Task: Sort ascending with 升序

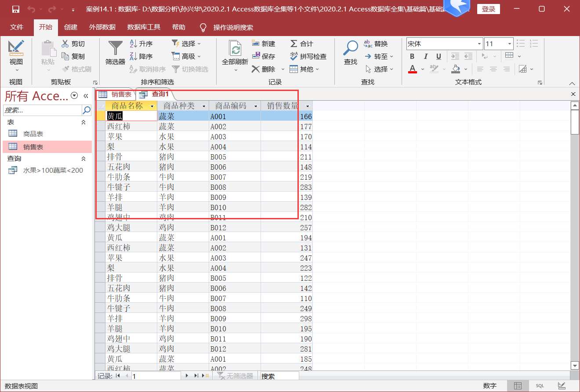Action: pyautogui.click(x=141, y=44)
